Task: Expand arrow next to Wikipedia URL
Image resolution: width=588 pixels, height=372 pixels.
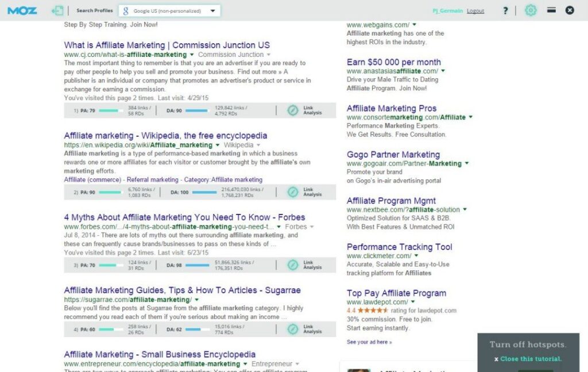Action: point(217,145)
